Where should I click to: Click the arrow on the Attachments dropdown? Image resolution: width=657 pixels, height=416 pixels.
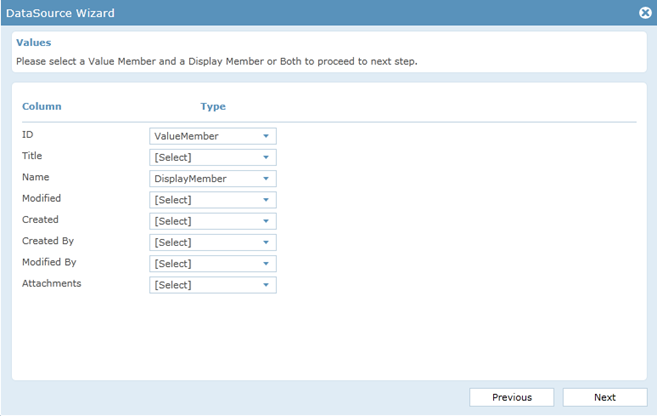click(266, 285)
